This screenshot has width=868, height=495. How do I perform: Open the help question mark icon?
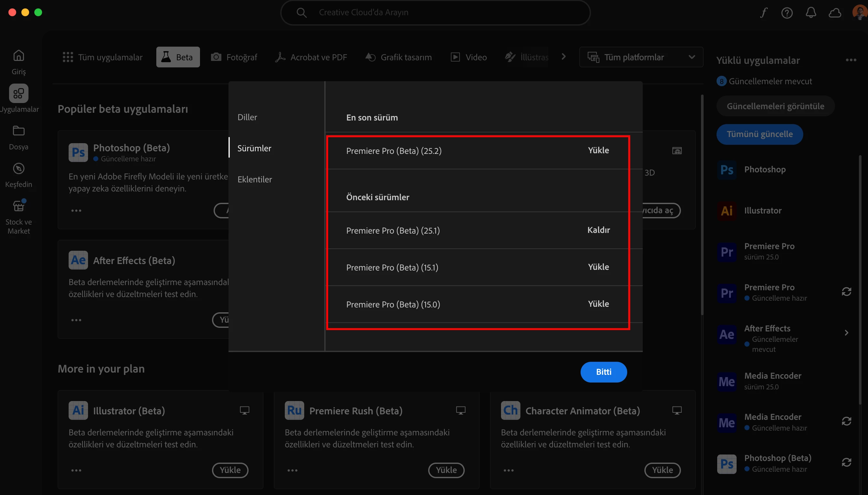[x=787, y=13]
